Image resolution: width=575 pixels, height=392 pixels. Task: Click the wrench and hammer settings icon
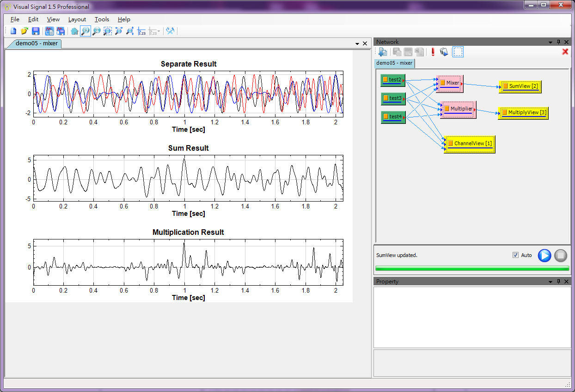(x=170, y=31)
